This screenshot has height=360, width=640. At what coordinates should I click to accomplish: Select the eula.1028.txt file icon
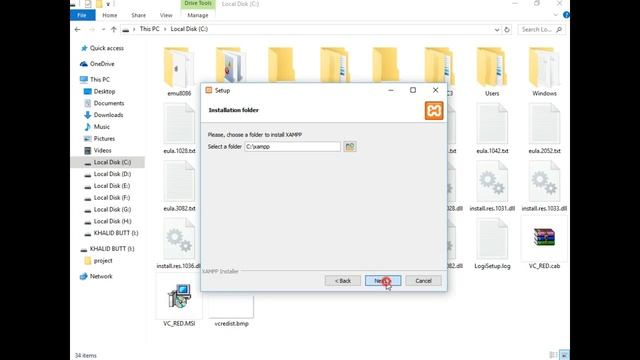click(x=179, y=124)
